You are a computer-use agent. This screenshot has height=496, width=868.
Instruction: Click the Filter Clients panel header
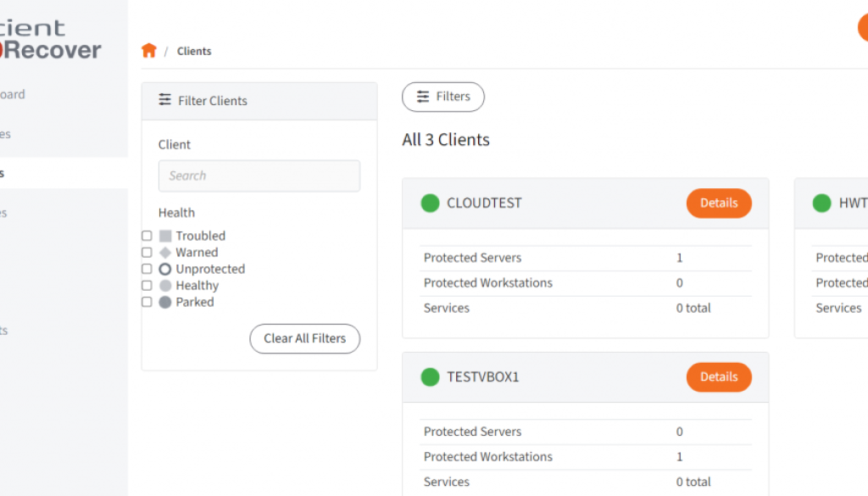[x=259, y=101]
